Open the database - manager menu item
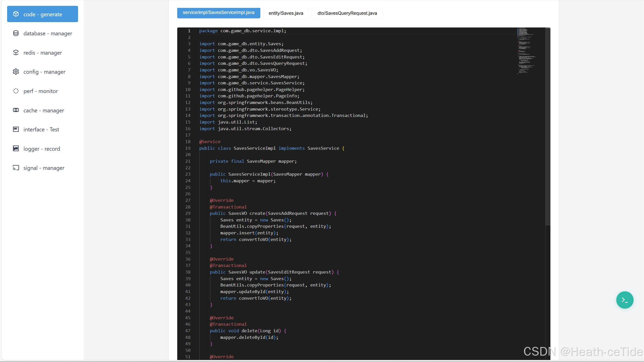The width and height of the screenshot is (644, 362). pos(48,34)
